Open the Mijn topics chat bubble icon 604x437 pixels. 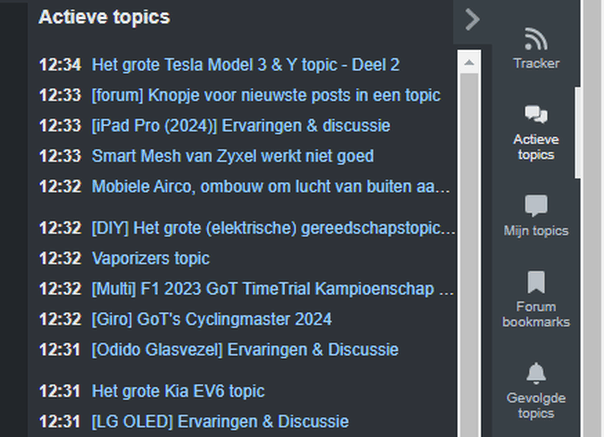536,205
